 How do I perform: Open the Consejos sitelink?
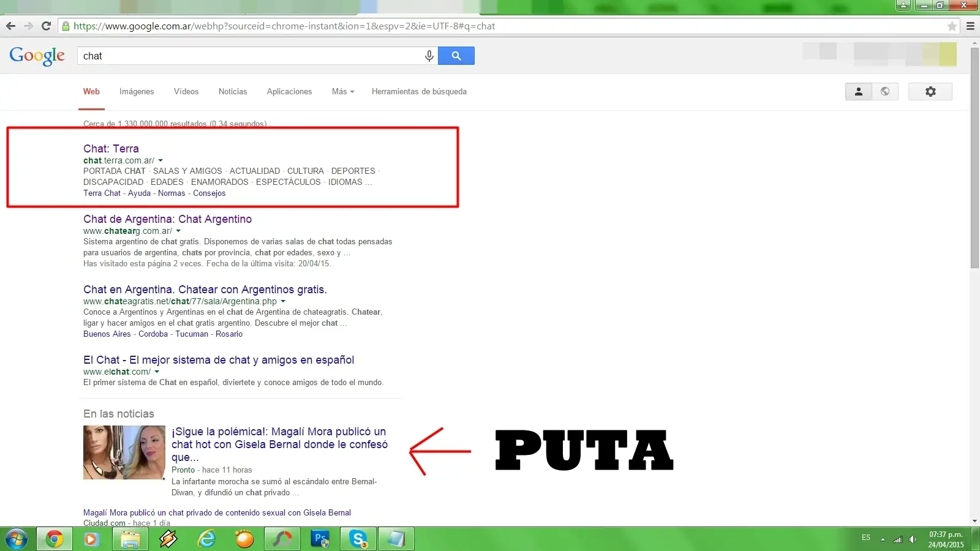click(x=209, y=193)
